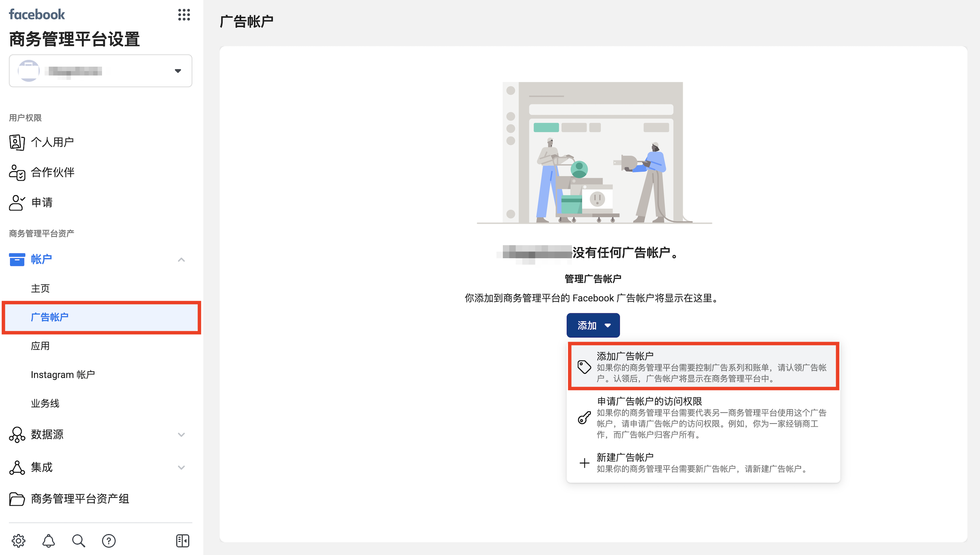Expand the 集成 section chevron

181,467
